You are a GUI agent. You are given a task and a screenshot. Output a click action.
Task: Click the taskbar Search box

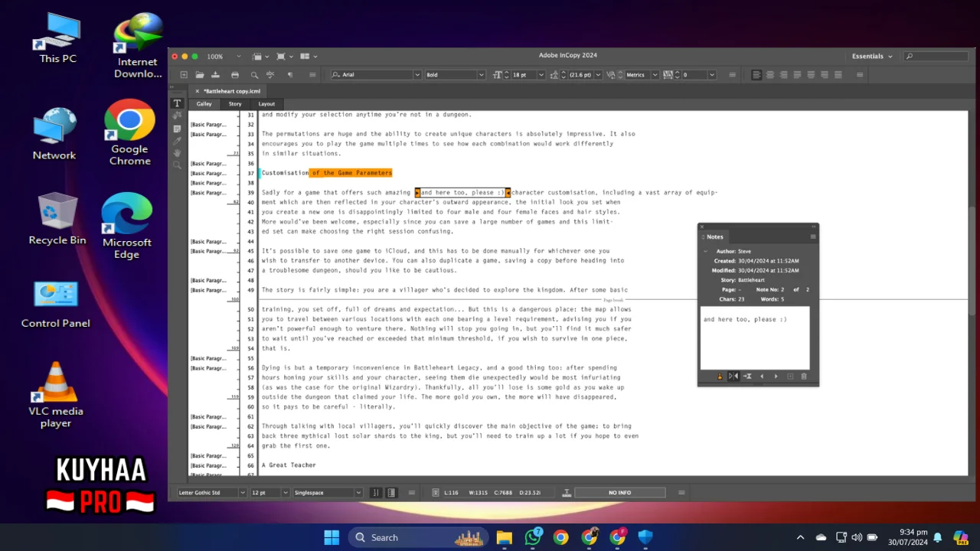[419, 537]
